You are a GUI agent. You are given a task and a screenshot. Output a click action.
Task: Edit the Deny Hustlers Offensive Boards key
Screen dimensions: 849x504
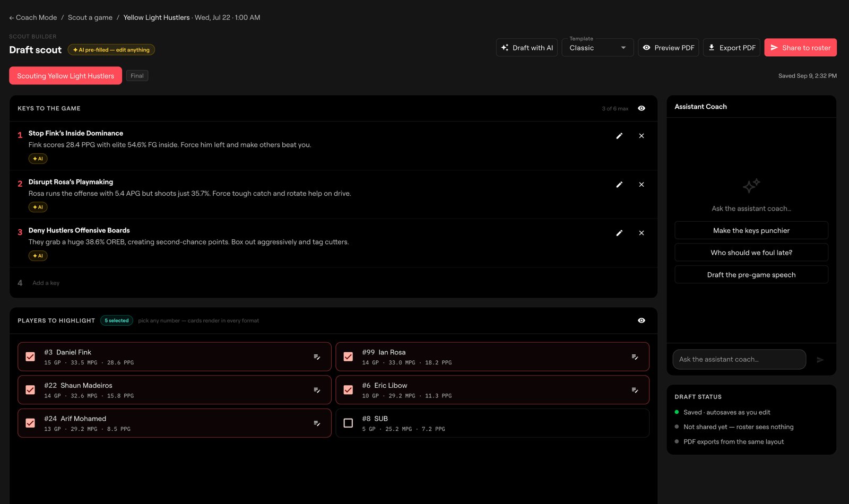(619, 233)
